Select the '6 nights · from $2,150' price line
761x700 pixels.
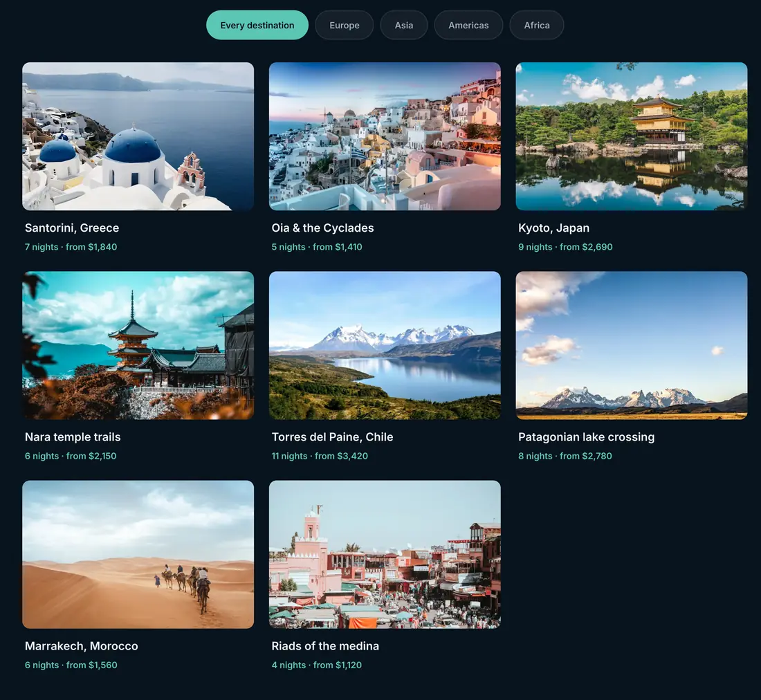71,456
